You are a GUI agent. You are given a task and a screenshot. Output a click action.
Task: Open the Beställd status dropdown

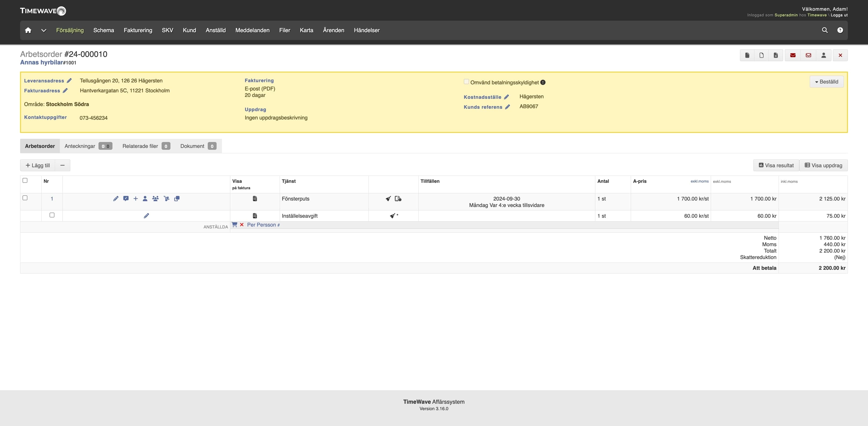click(x=827, y=82)
